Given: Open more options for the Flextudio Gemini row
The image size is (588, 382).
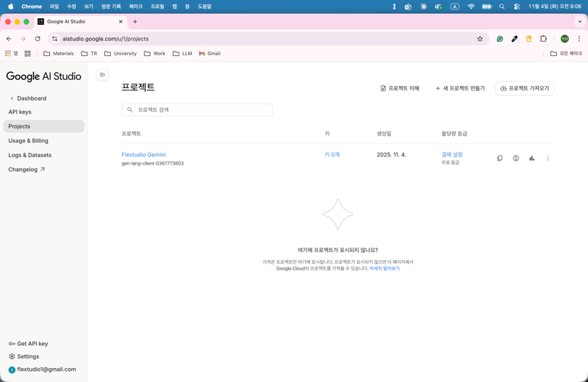Looking at the screenshot, I should coord(548,158).
